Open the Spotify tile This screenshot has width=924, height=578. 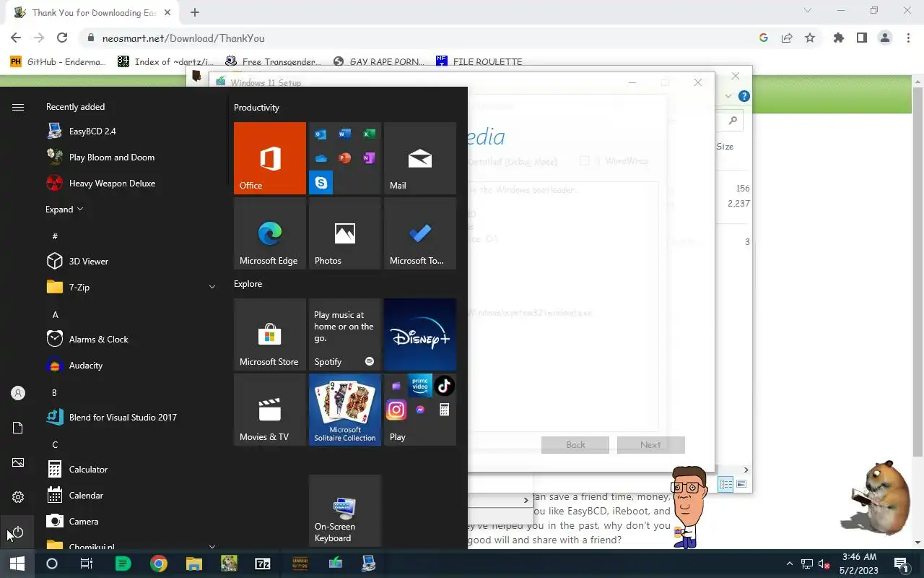(x=345, y=335)
